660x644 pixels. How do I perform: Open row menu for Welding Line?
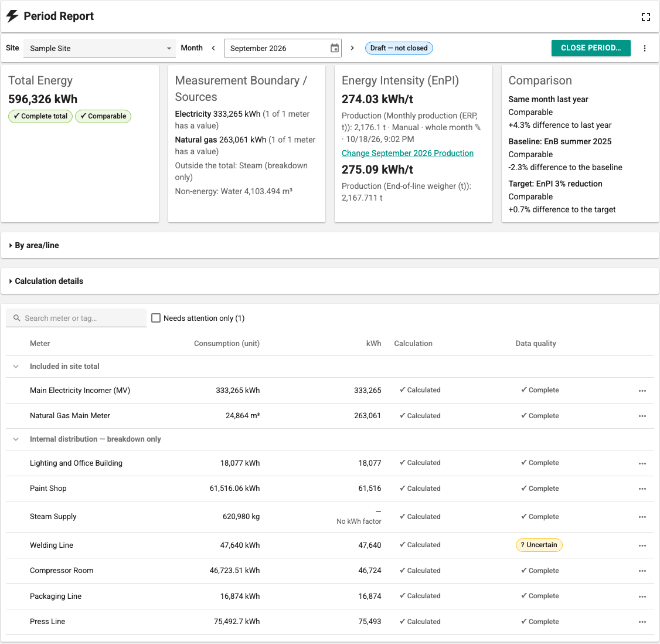point(642,545)
